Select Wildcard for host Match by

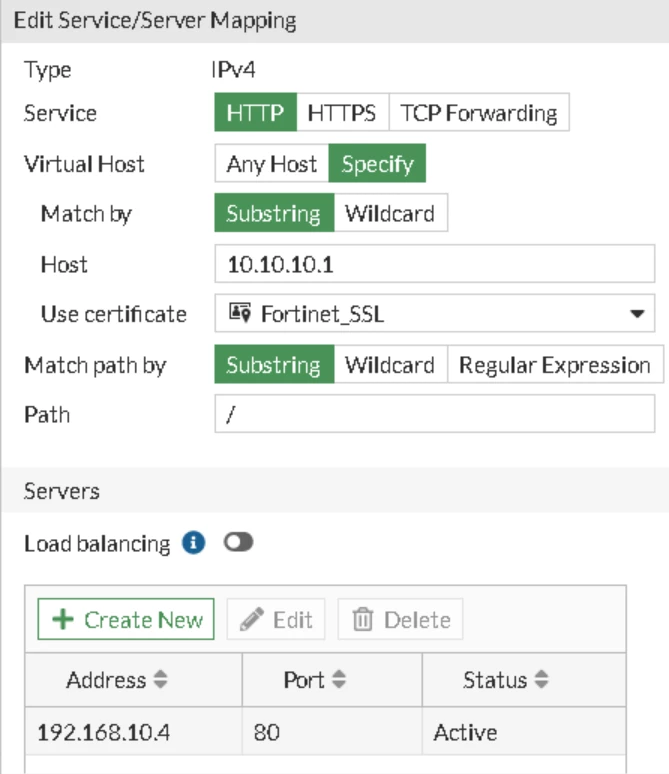pos(391,213)
